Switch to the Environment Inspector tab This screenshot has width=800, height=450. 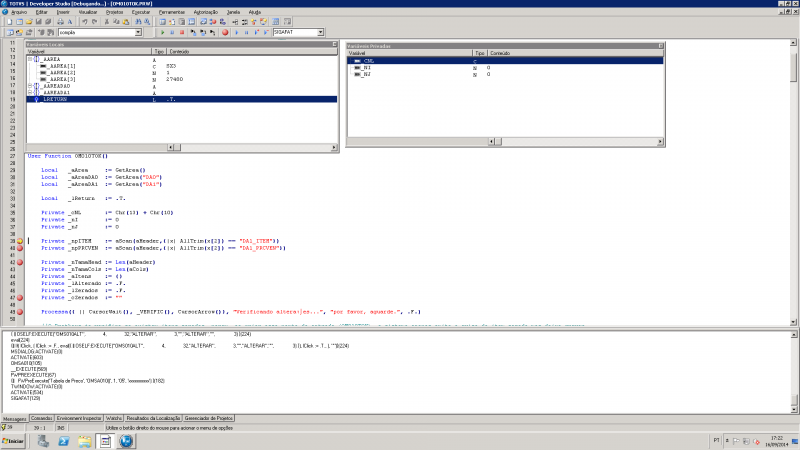pyautogui.click(x=79, y=418)
